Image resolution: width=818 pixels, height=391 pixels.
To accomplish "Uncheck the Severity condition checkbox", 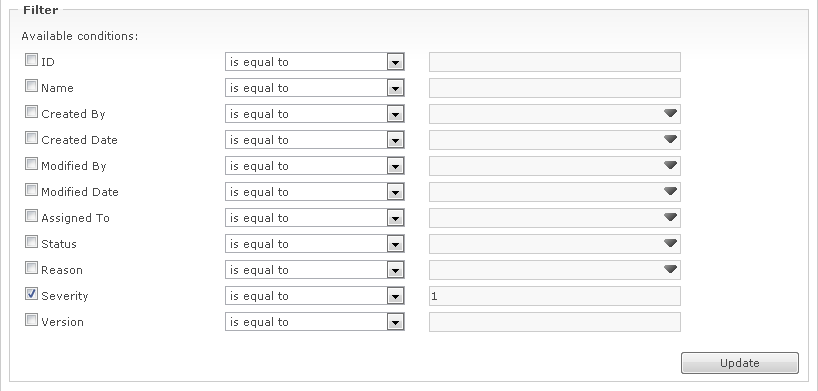I will tap(31, 294).
